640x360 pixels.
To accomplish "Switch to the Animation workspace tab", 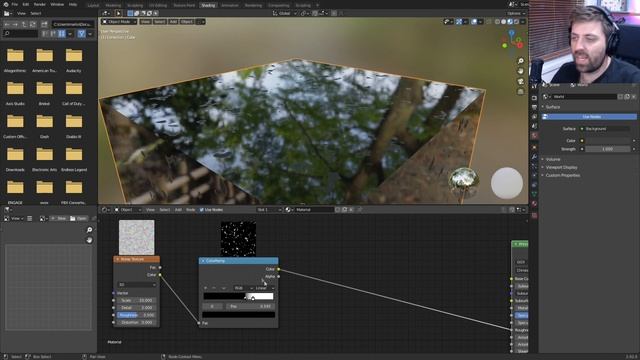I will [x=230, y=5].
